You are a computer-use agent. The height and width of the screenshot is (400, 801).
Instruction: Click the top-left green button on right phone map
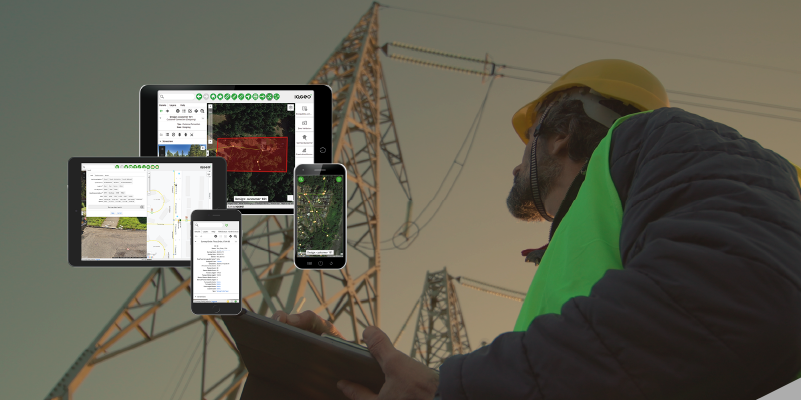[x=301, y=179]
